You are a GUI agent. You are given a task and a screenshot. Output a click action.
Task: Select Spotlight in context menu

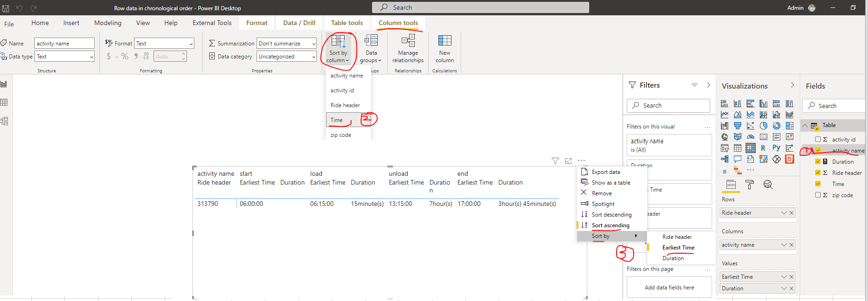click(612, 204)
